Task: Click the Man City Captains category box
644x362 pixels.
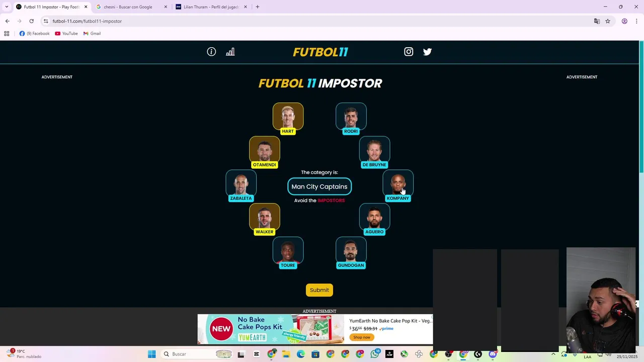Action: (319, 187)
